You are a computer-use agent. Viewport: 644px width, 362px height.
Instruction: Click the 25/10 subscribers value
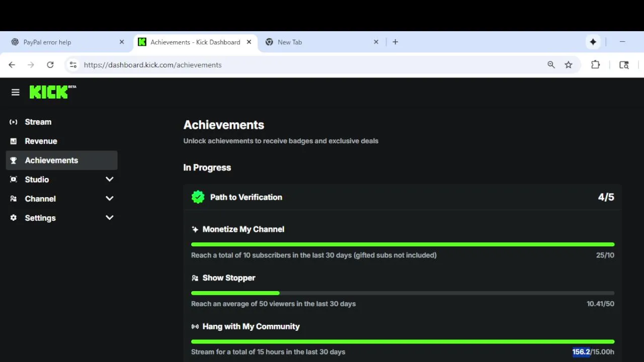pos(605,255)
